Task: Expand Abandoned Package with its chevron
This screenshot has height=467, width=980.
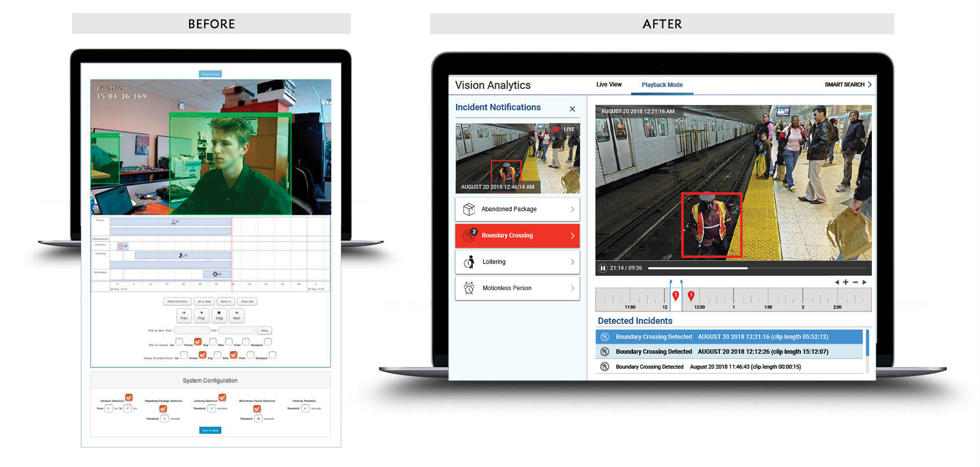Action: (572, 209)
